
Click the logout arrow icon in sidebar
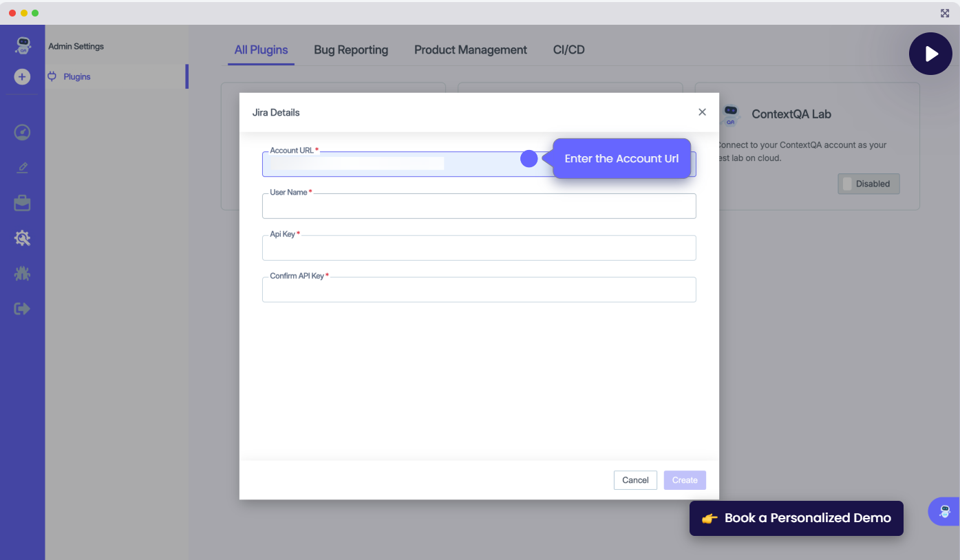click(22, 309)
